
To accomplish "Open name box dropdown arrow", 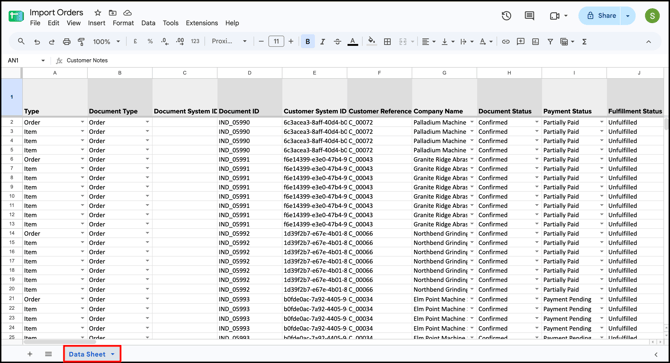I will [x=43, y=61].
